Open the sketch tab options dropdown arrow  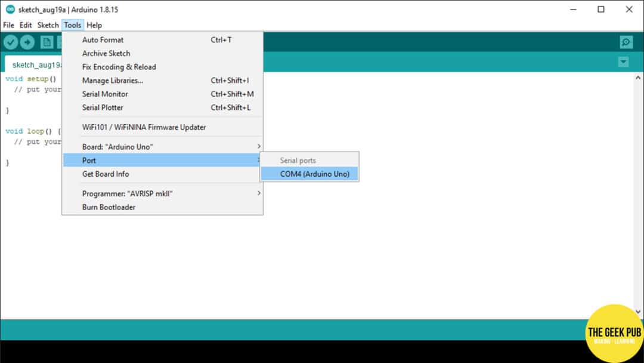[623, 61]
